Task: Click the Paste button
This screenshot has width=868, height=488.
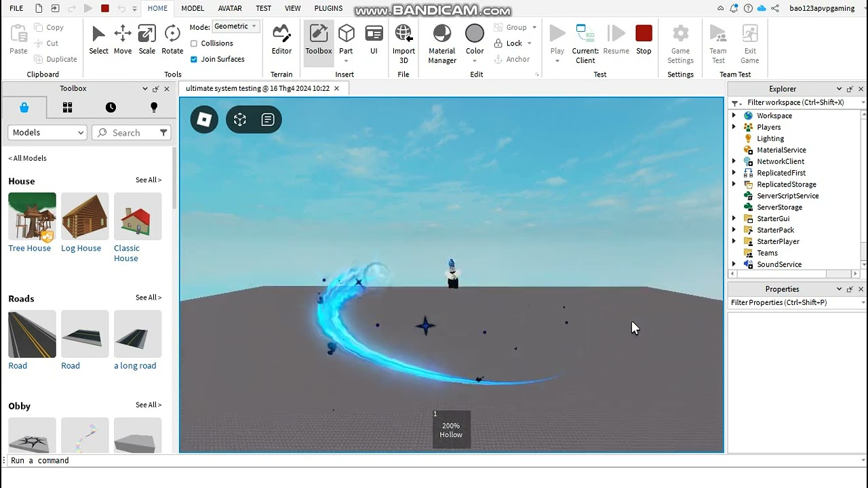Action: point(18,40)
